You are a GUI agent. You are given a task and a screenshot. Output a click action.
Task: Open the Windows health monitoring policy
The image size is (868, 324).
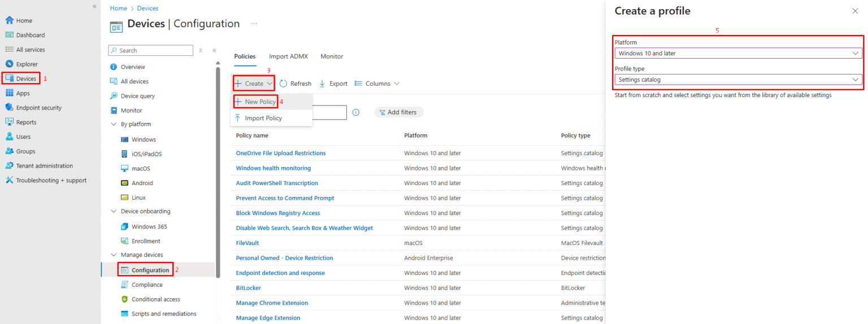(274, 168)
